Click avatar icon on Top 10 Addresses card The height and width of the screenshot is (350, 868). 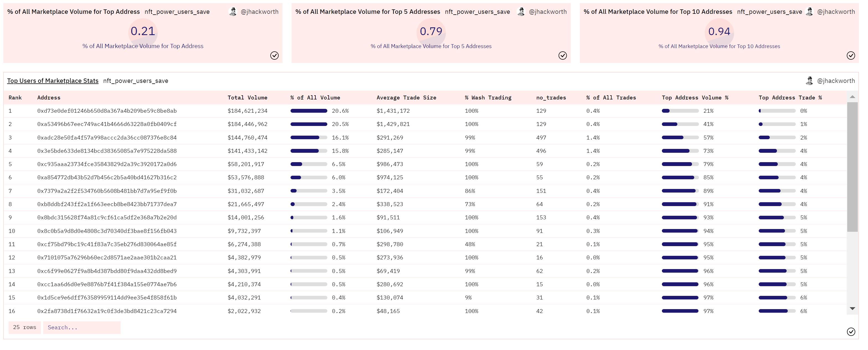(x=809, y=12)
